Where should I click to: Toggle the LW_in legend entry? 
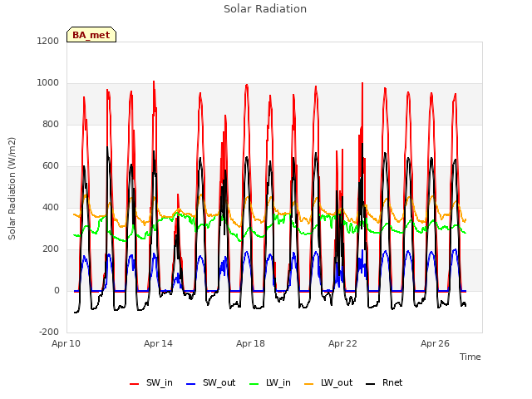(270, 383)
